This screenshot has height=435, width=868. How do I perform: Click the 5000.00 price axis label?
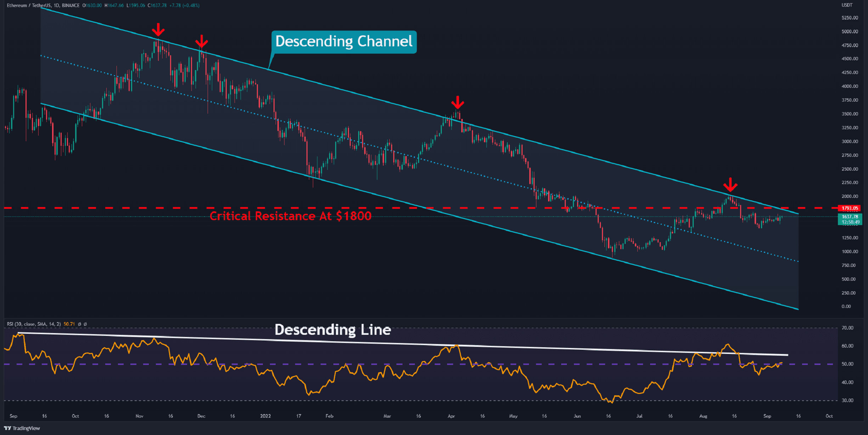850,32
